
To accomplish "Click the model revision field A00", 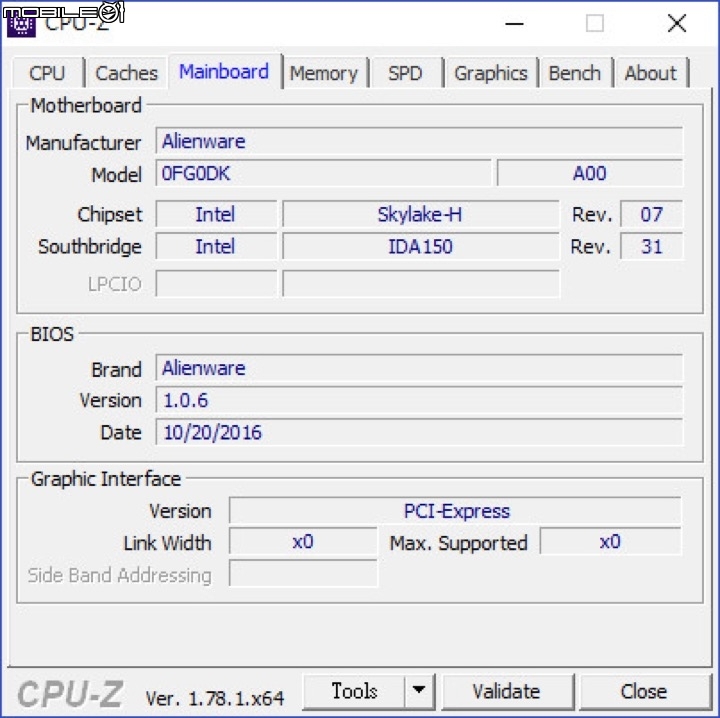I will tap(590, 173).
